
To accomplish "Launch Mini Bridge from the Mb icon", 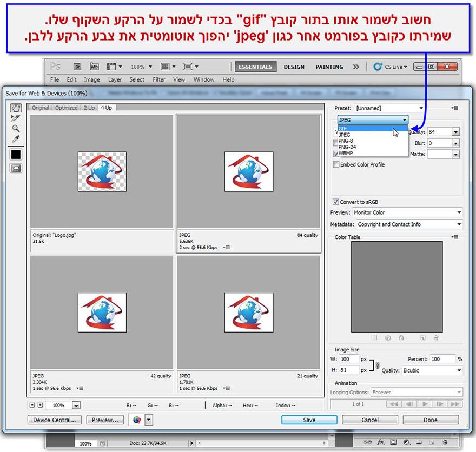I will coord(95,67).
